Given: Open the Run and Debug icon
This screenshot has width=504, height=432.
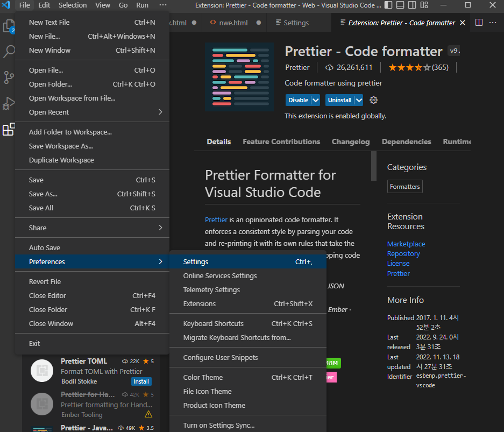Looking at the screenshot, I should [9, 103].
